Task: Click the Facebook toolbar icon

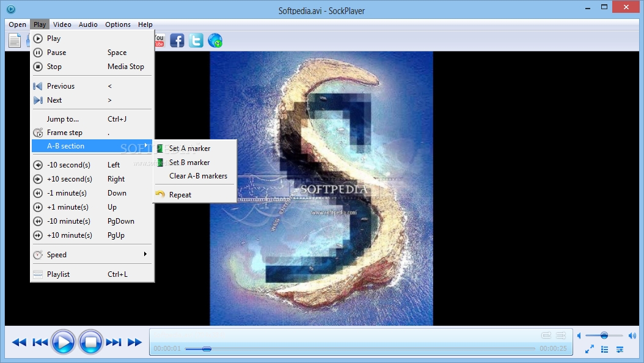Action: (177, 40)
